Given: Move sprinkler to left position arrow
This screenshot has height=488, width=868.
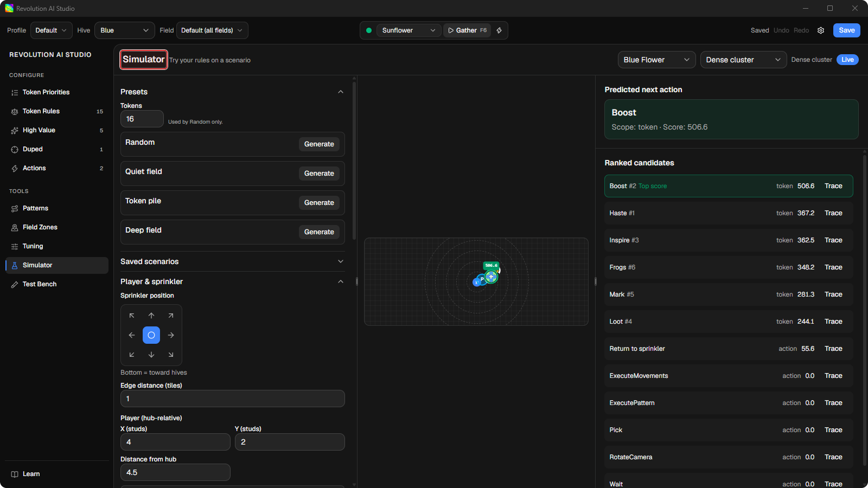Looking at the screenshot, I should click(132, 335).
